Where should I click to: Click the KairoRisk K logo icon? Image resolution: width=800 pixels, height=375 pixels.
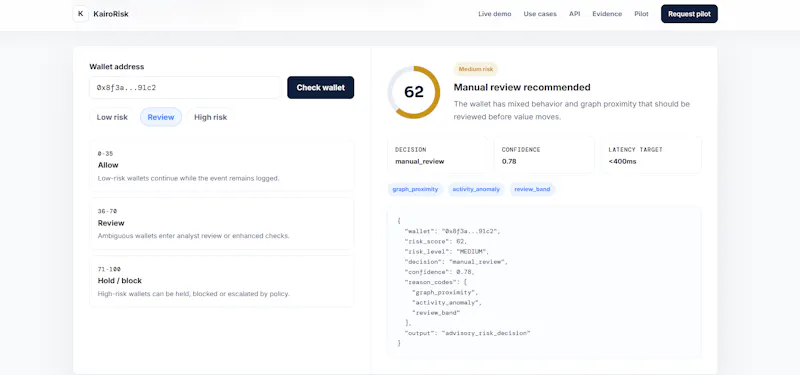81,14
